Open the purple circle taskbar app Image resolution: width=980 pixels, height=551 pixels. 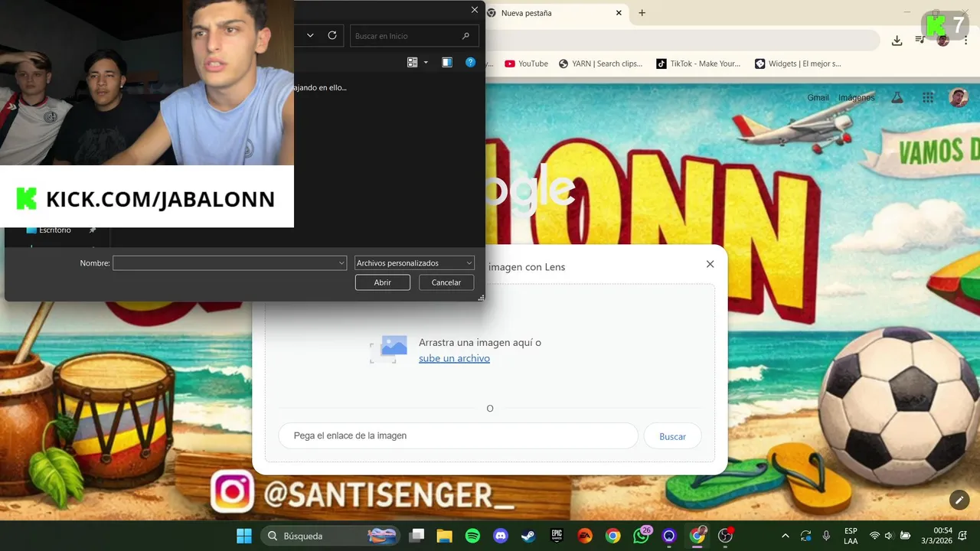[669, 536]
